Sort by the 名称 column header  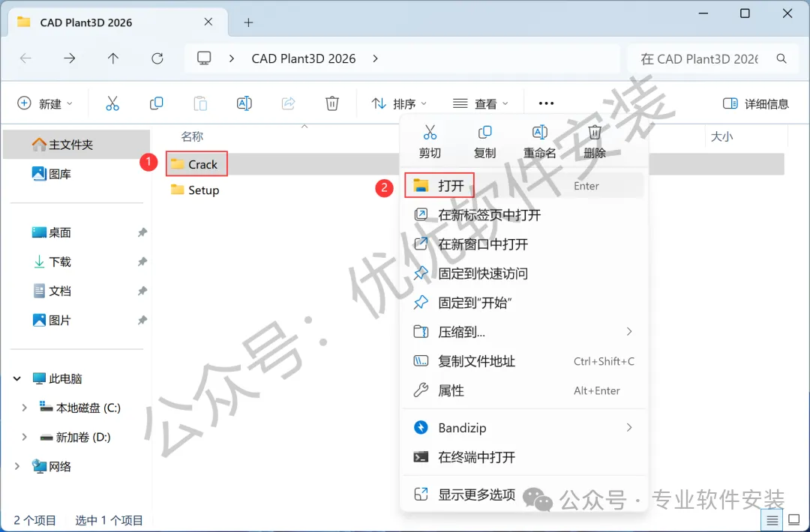(192, 136)
